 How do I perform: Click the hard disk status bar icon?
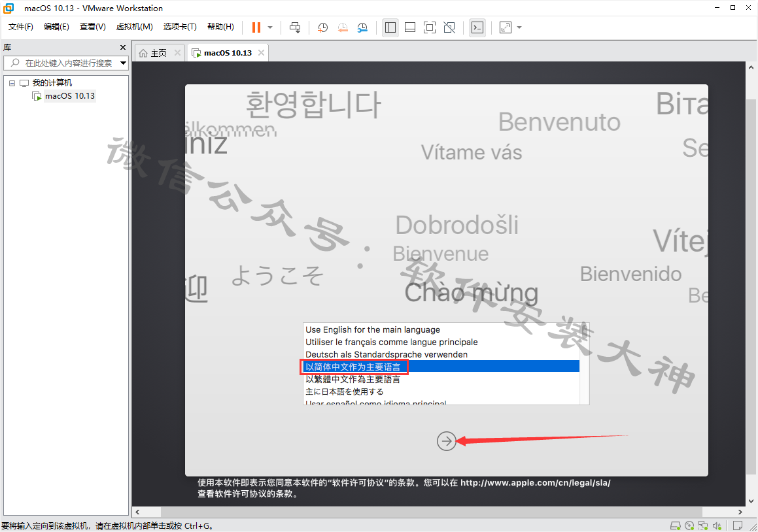point(675,525)
